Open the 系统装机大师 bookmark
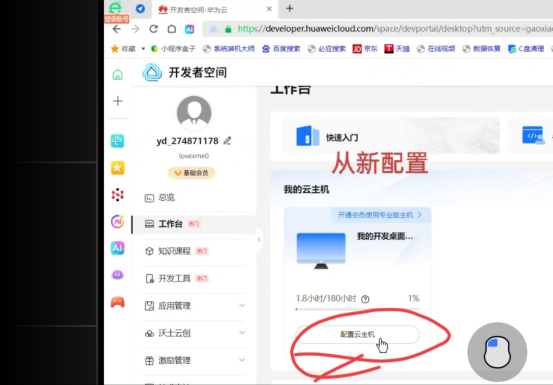553x385 pixels. [x=229, y=49]
